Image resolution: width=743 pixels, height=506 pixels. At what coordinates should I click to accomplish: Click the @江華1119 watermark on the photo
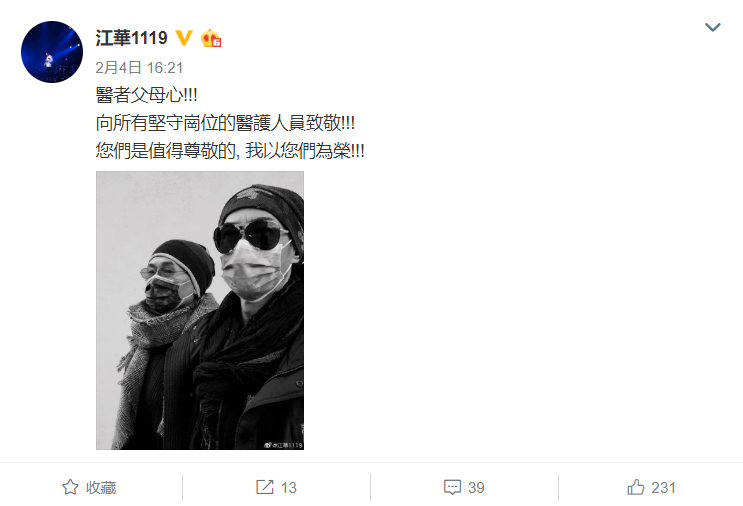click(287, 445)
